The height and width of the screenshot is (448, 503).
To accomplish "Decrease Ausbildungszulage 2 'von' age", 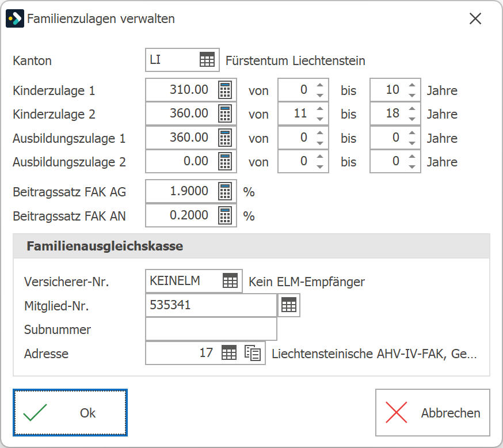I will pos(320,166).
